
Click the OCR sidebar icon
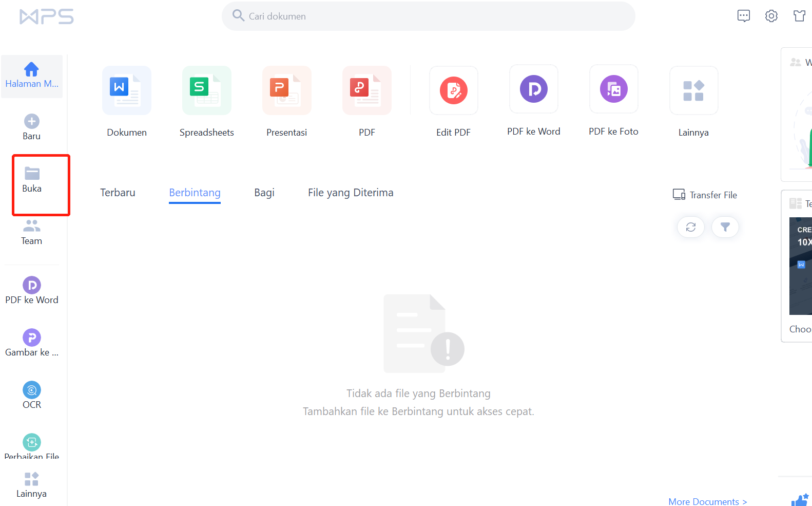tap(32, 390)
